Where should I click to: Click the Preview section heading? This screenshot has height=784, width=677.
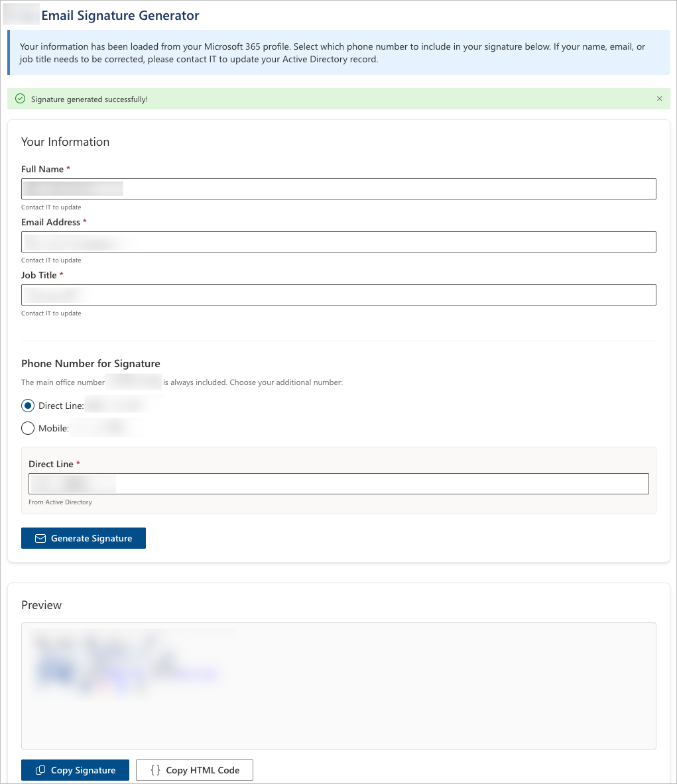point(41,604)
